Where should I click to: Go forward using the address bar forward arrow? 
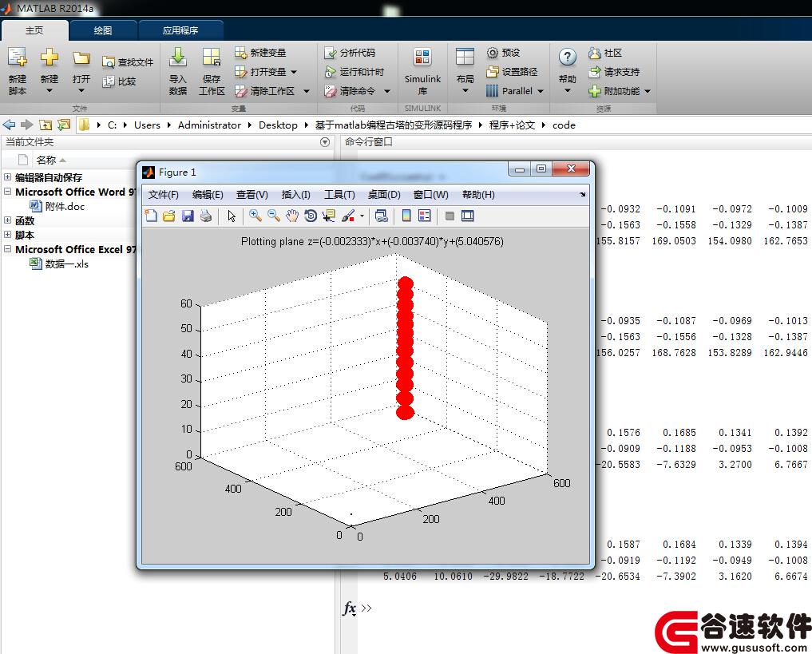point(27,125)
